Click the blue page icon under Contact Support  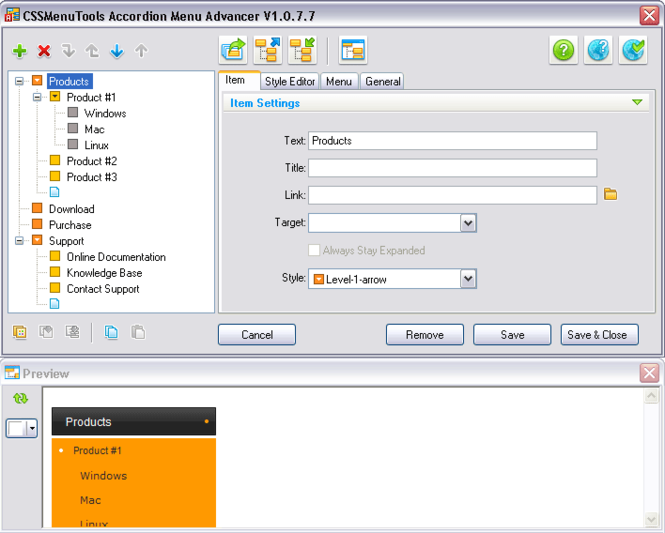click(54, 304)
